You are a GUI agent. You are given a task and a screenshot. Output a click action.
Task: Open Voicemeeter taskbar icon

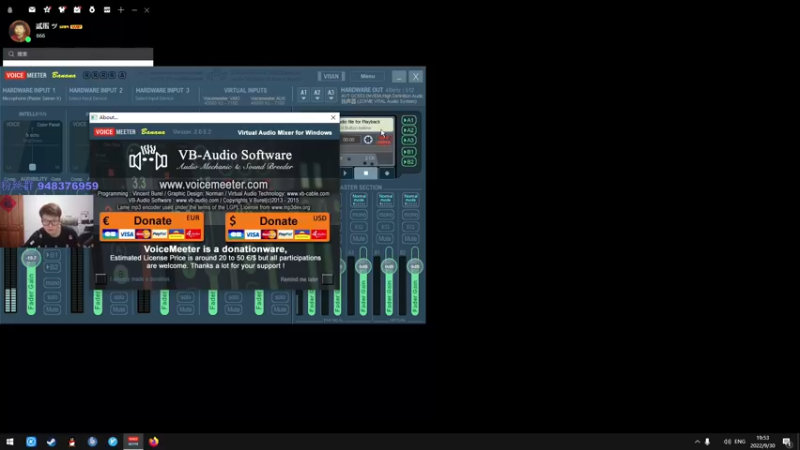[x=133, y=442]
